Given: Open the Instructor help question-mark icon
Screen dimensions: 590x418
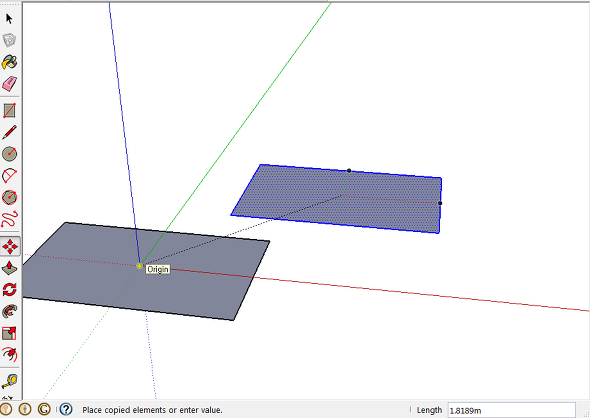Looking at the screenshot, I should point(66,409).
